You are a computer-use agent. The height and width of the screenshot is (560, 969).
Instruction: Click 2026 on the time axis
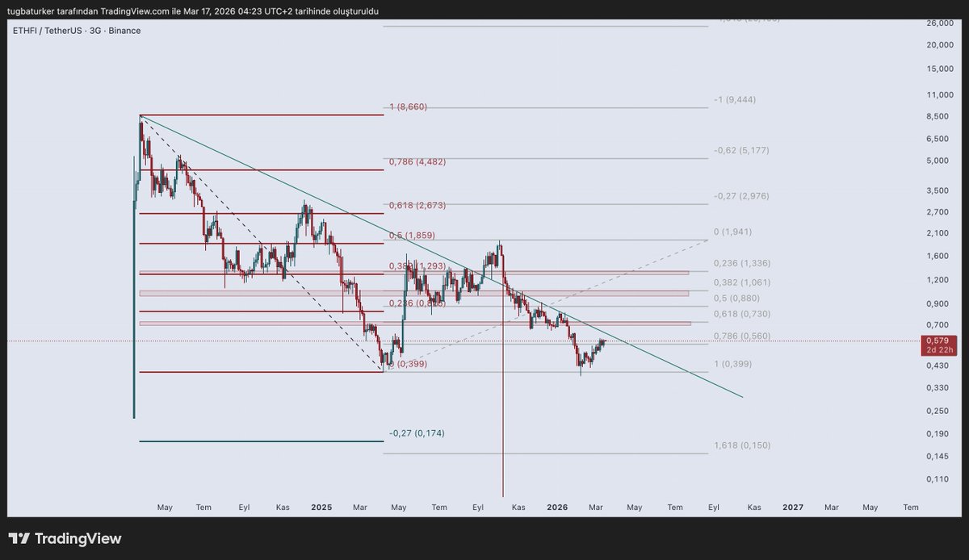point(557,508)
